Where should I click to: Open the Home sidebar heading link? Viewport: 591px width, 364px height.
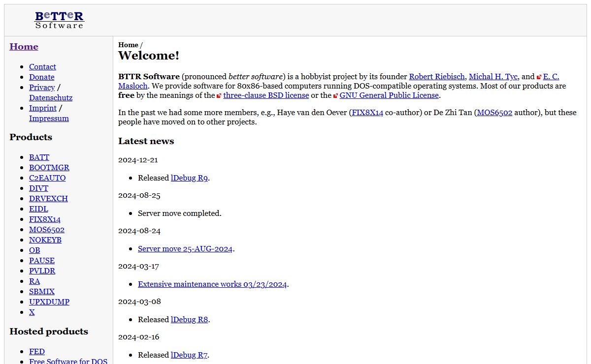24,47
